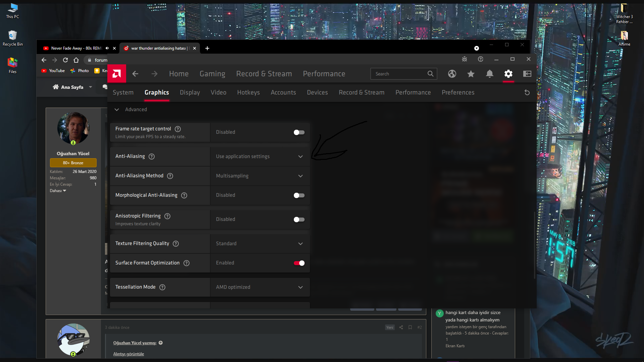Screen dimensions: 644x362
Task: Click the AMD logo home icon
Action: [x=117, y=74]
